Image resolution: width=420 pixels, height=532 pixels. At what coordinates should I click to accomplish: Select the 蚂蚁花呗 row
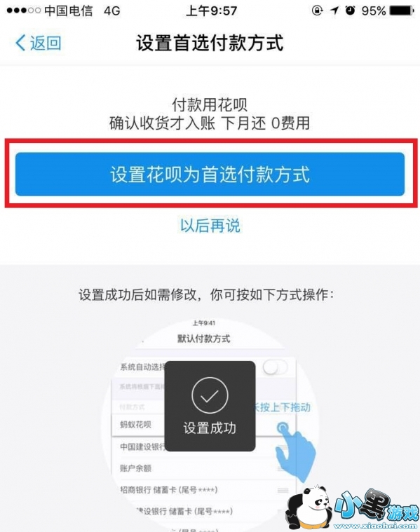[x=204, y=425]
